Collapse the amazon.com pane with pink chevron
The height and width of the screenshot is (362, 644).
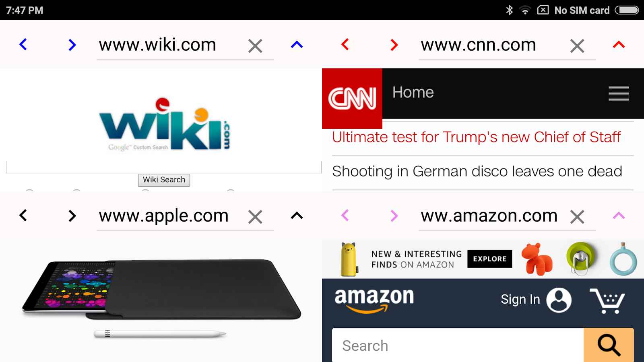(x=619, y=216)
